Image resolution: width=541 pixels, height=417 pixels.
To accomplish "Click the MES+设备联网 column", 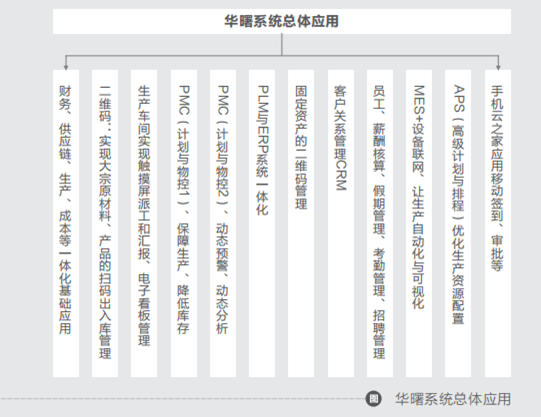I will tap(419, 224).
